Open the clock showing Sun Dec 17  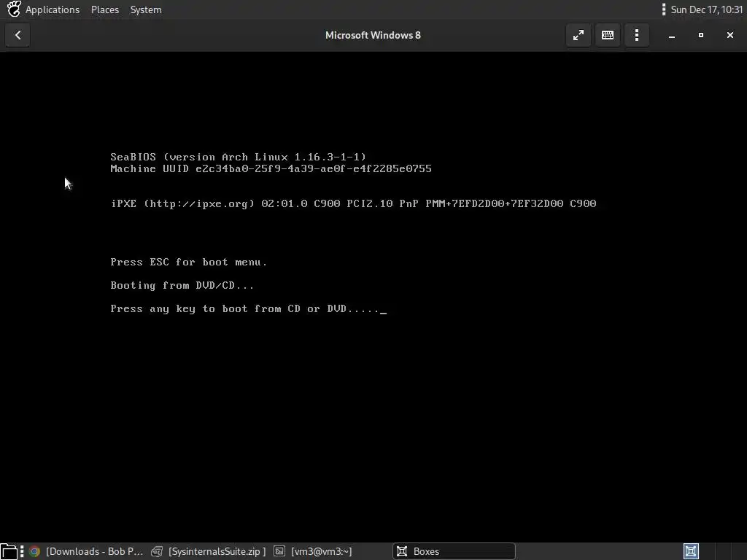[x=706, y=9]
